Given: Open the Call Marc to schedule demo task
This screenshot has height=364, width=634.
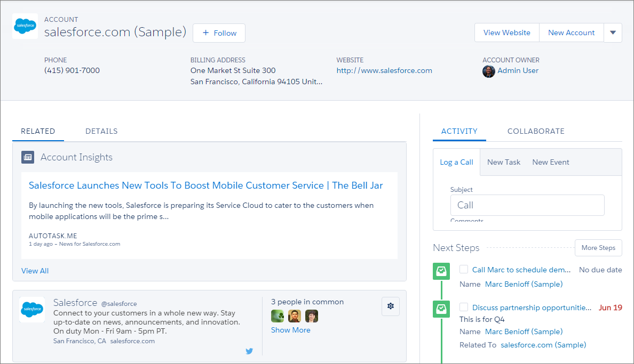Looking at the screenshot, I should [521, 270].
